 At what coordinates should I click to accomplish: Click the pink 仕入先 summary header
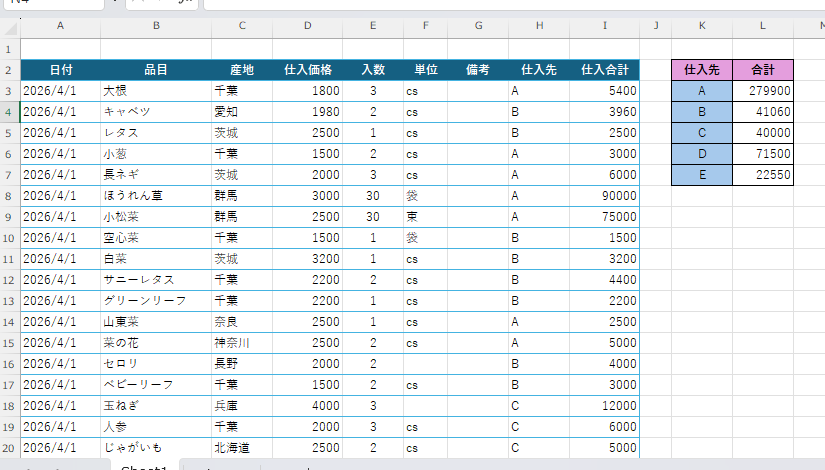click(701, 70)
